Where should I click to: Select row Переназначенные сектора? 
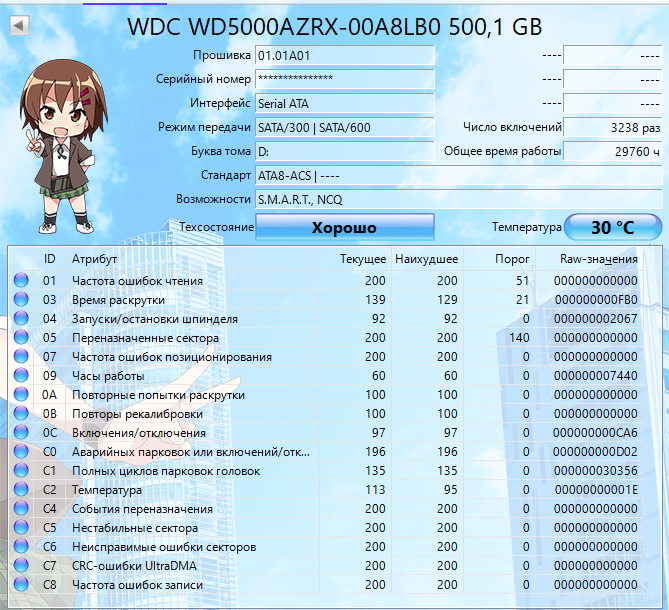[326, 337]
